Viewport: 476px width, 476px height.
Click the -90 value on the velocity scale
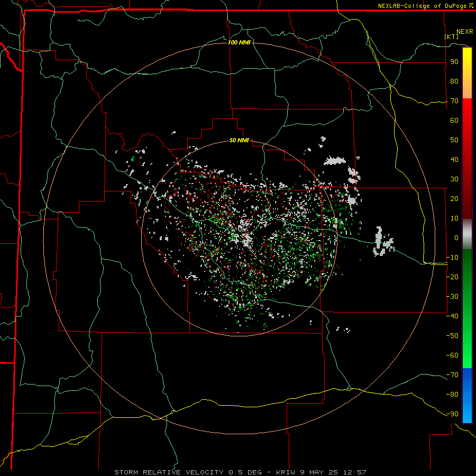click(452, 414)
